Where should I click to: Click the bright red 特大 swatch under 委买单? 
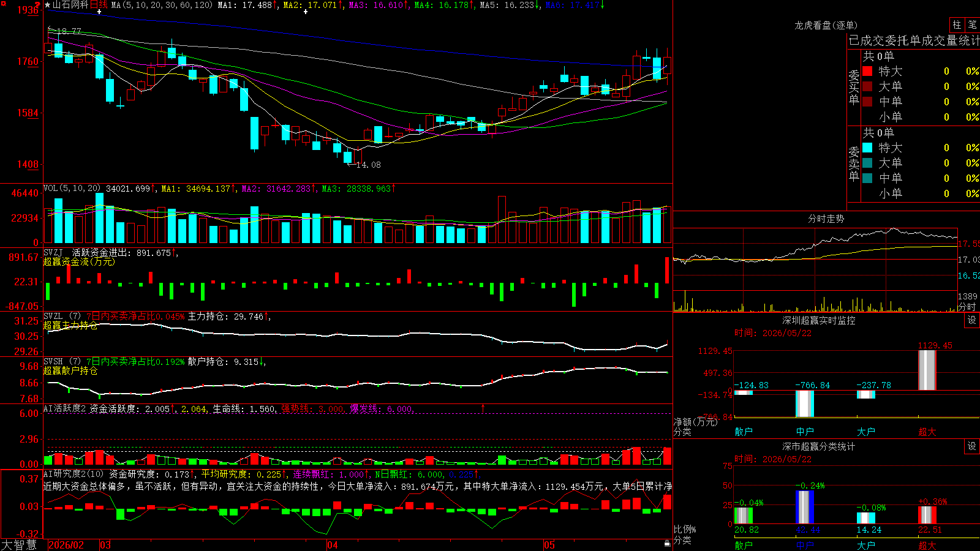[x=867, y=71]
